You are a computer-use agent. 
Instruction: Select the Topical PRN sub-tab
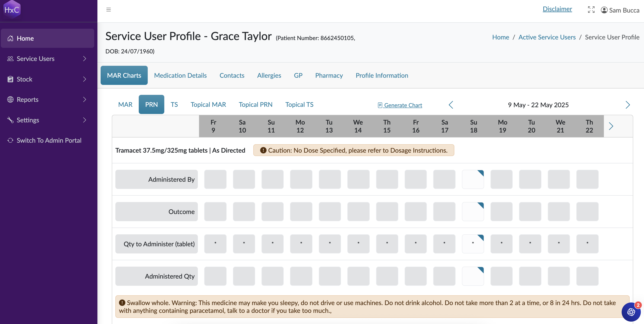(x=255, y=104)
